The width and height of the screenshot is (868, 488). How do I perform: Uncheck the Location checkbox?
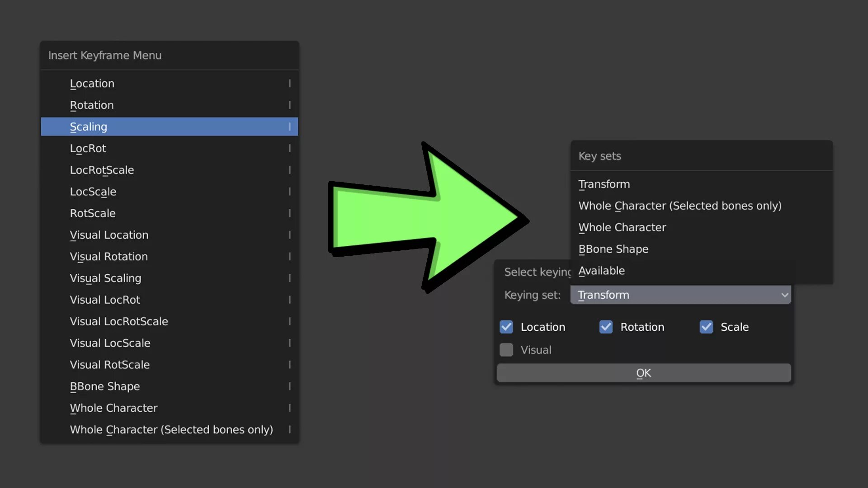[506, 327]
